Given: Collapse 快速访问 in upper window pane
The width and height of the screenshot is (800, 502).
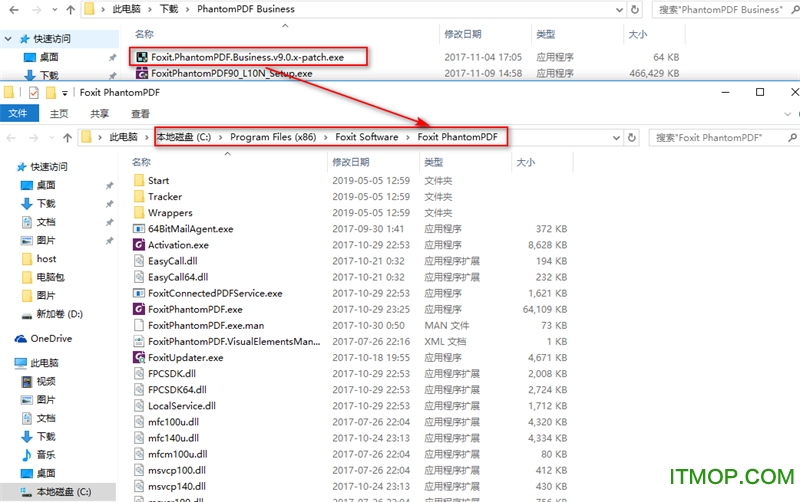Looking at the screenshot, I should pyautogui.click(x=8, y=39).
